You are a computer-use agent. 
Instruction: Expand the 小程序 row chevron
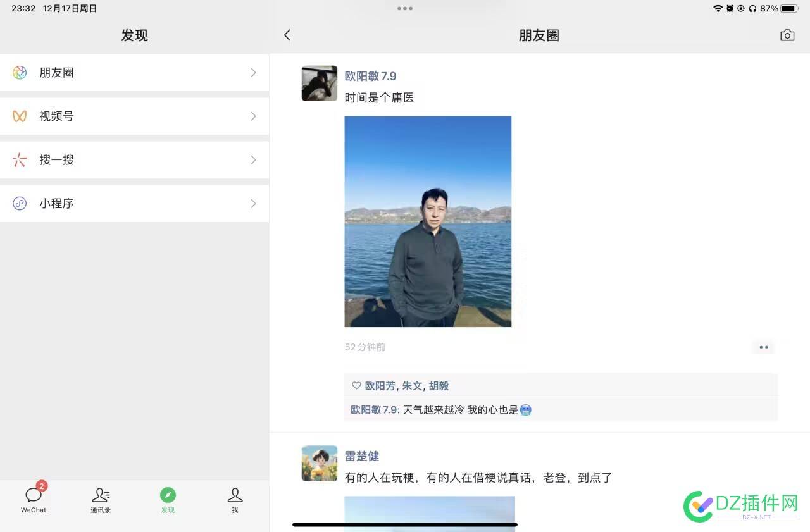[x=253, y=204]
